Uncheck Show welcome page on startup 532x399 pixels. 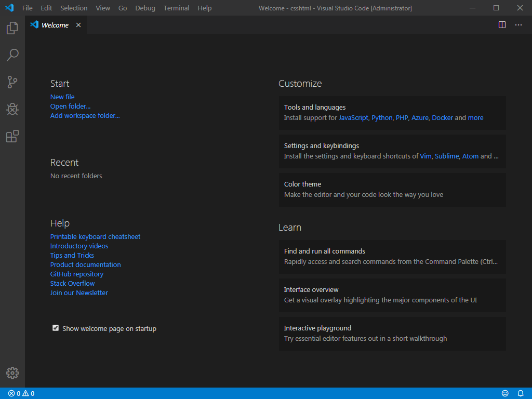point(56,328)
